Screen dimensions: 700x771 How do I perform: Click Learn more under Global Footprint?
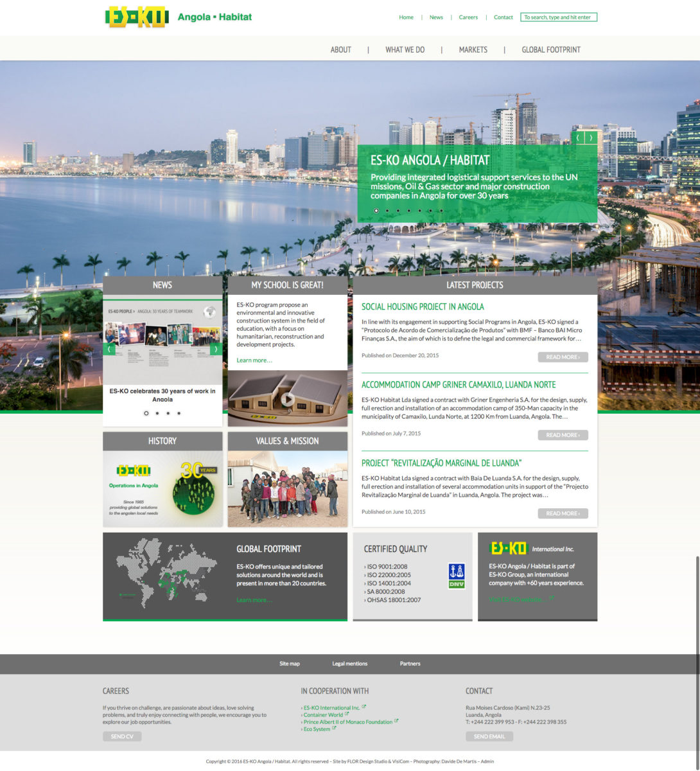pyautogui.click(x=254, y=600)
